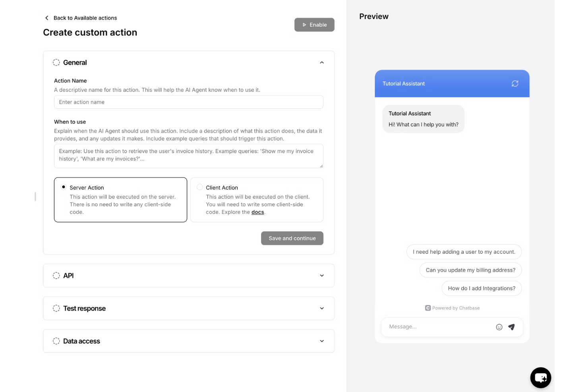
Task: Select the billing address suggested question
Action: pyautogui.click(x=470, y=270)
